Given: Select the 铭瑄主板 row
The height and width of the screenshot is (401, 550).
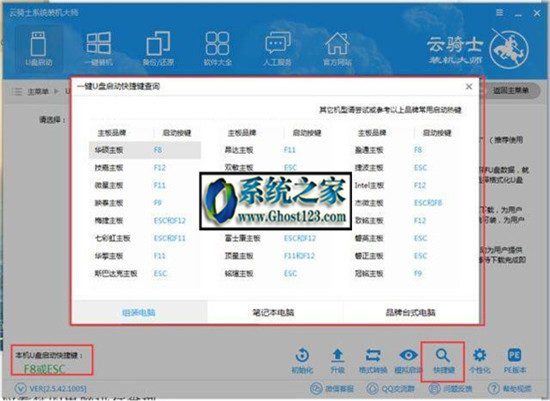Looking at the screenshot, I should pos(275,273).
